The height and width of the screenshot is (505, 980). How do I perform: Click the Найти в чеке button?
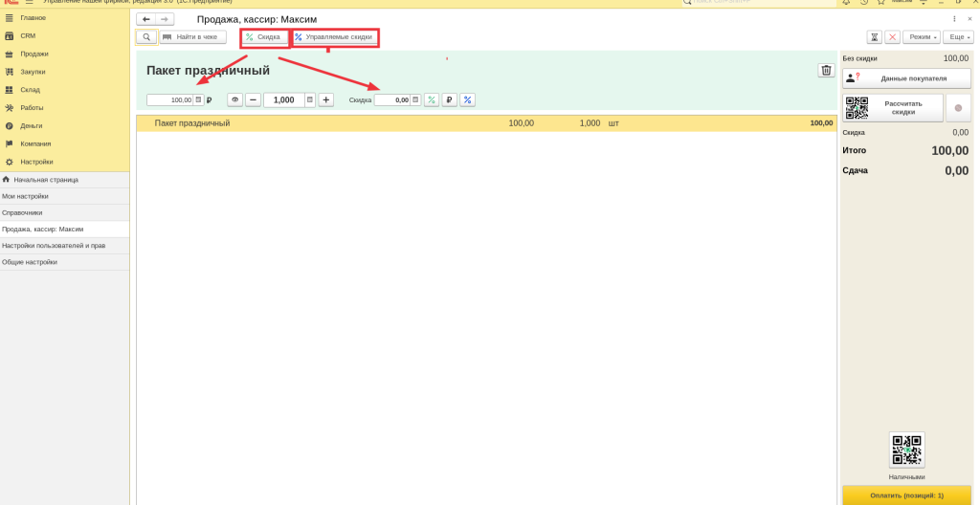click(x=193, y=37)
